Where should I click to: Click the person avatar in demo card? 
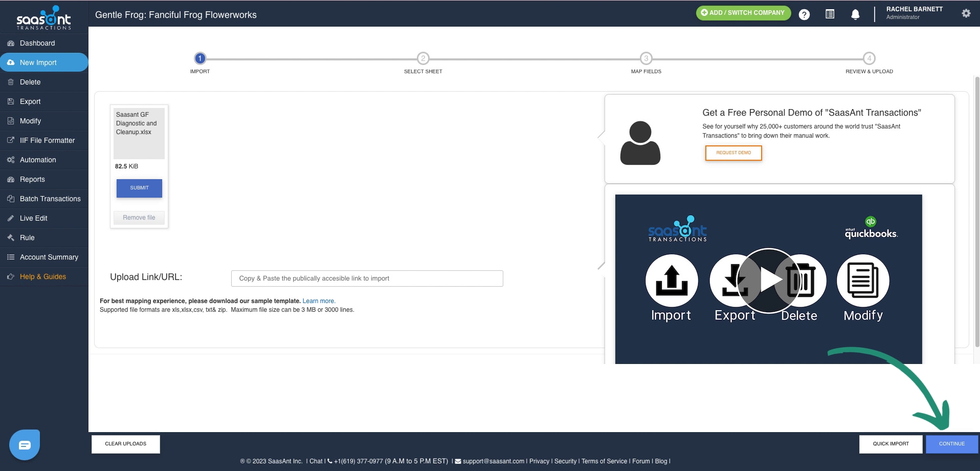pos(640,143)
